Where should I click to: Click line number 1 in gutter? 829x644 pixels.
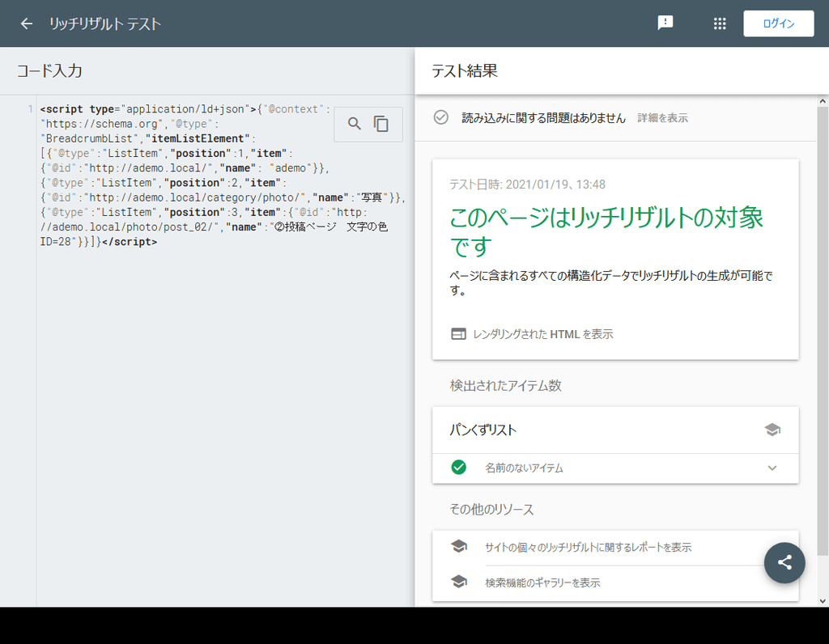coord(30,109)
